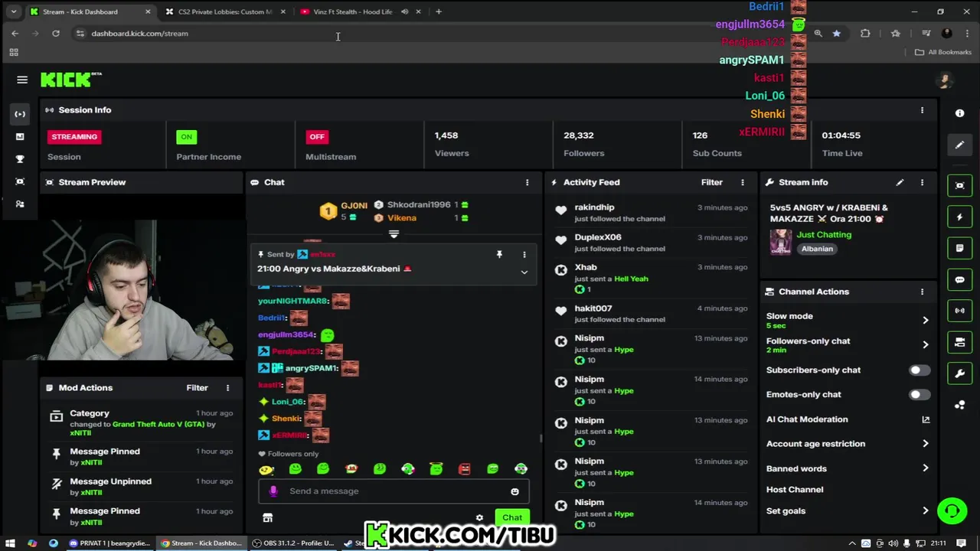
Task: Toggle Emotes-only chat switch
Action: pos(920,395)
